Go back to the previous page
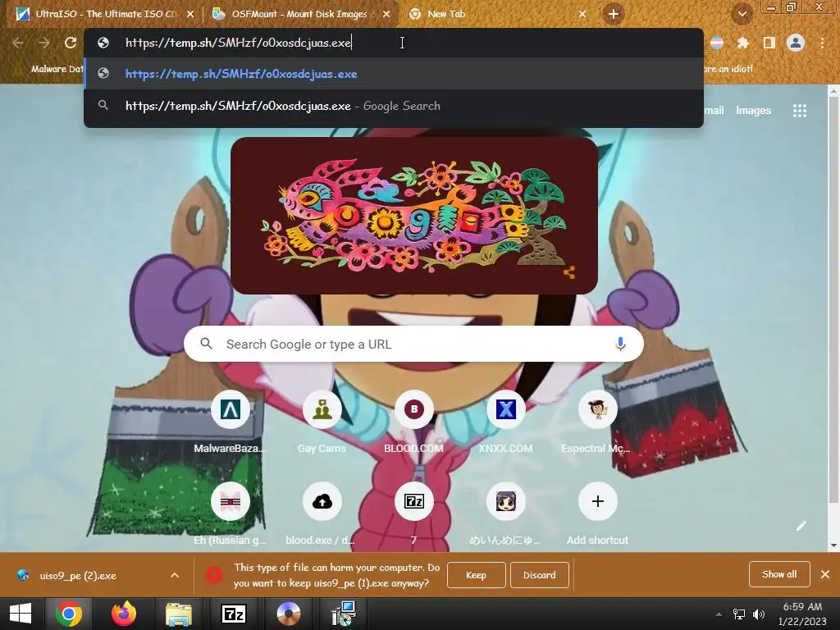The width and height of the screenshot is (840, 630). click(x=18, y=43)
